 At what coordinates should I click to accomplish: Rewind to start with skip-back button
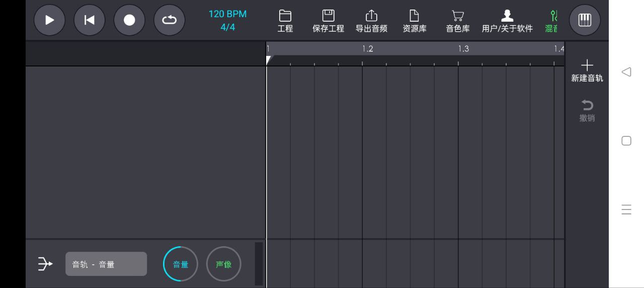(90, 20)
